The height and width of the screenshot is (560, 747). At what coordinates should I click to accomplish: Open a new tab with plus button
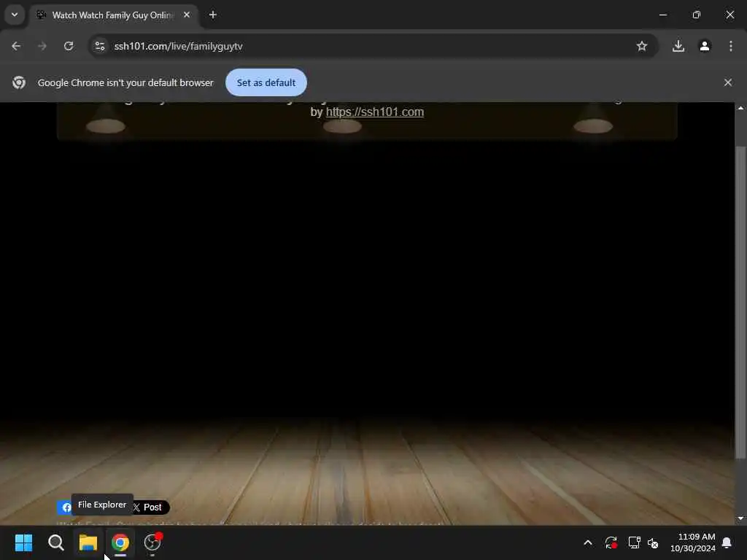pos(213,15)
